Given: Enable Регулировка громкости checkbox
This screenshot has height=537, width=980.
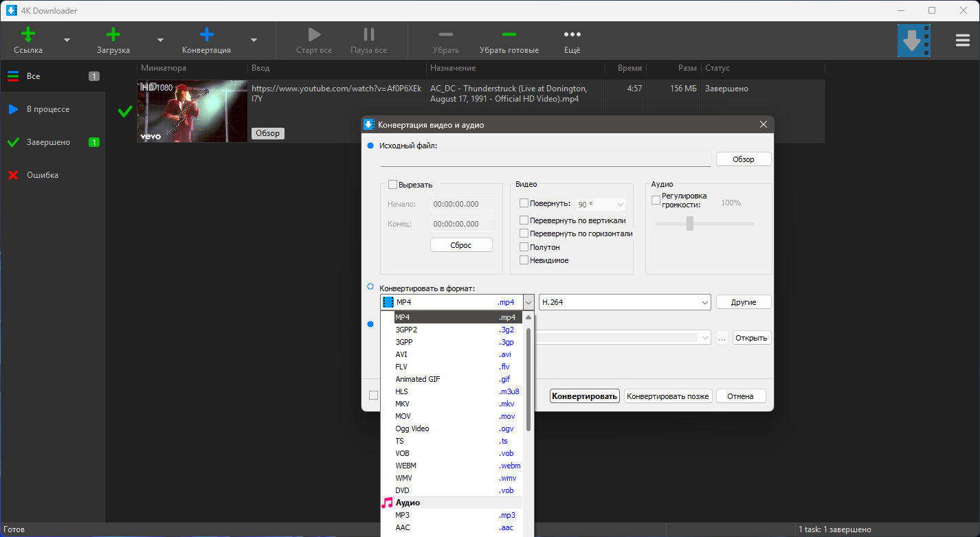Looking at the screenshot, I should [656, 201].
